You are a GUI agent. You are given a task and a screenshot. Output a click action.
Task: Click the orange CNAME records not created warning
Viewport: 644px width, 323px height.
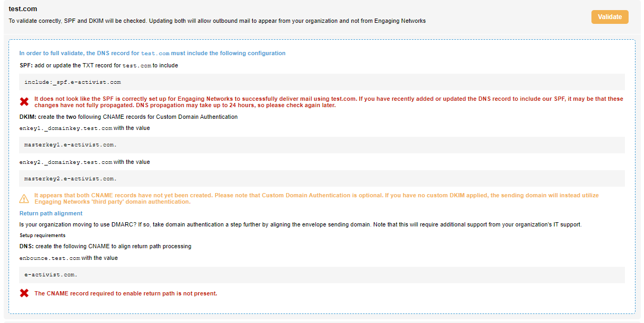[x=316, y=198]
